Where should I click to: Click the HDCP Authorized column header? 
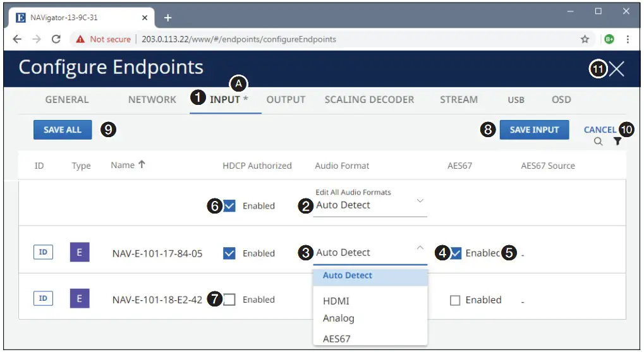coord(257,166)
